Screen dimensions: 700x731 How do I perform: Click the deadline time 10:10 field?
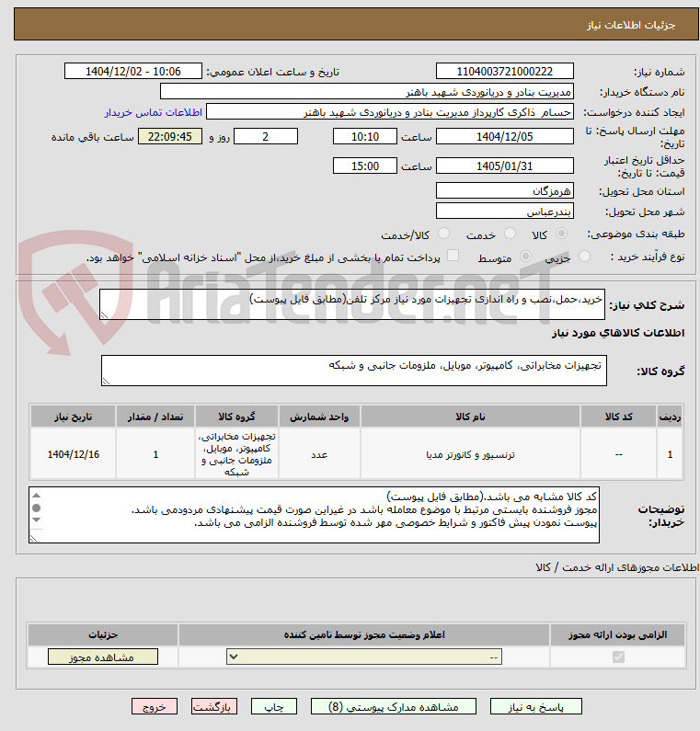[x=365, y=137]
